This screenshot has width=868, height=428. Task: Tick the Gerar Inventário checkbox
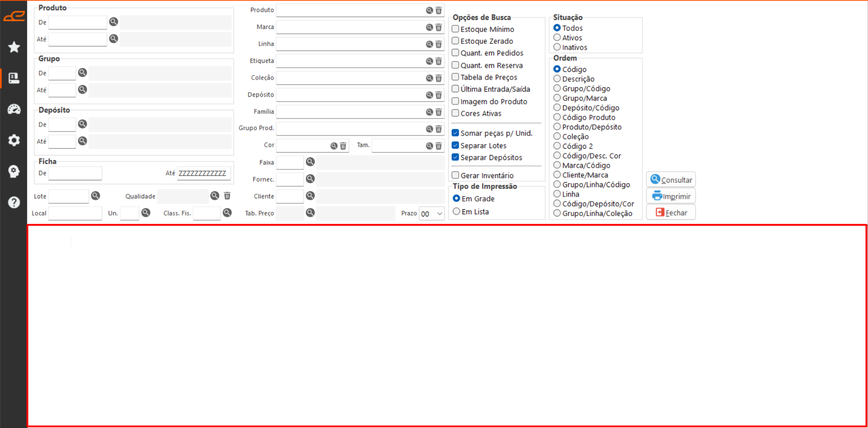pos(455,175)
